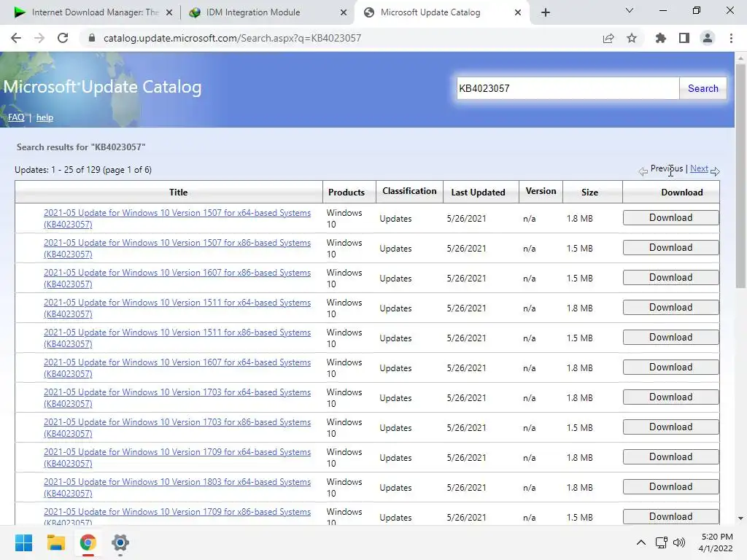
Task: Click the page vertical scrollbar thumb
Action: (740, 175)
